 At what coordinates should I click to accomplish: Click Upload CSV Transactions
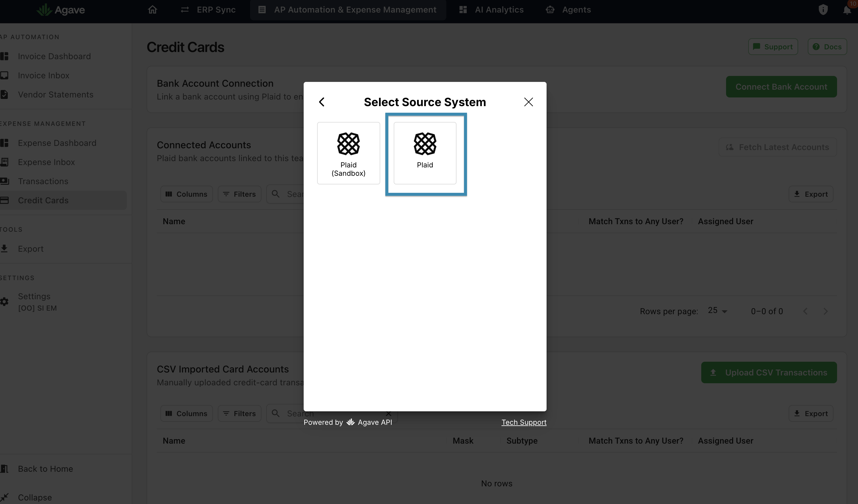[769, 373]
